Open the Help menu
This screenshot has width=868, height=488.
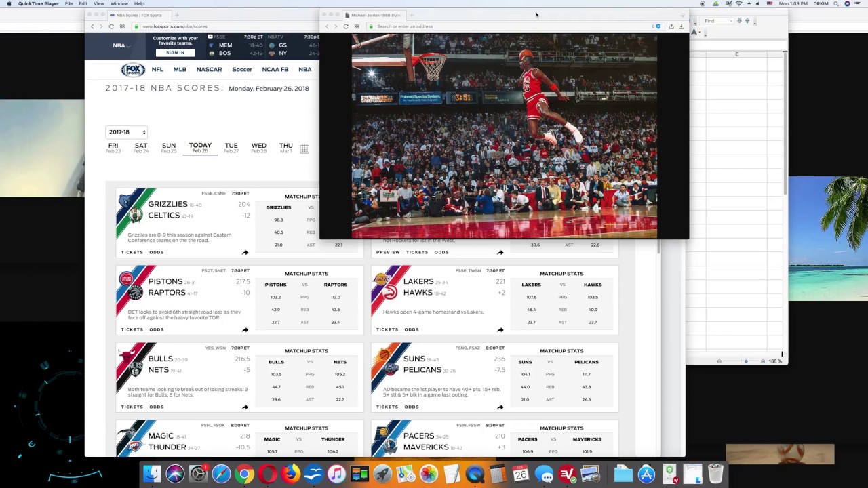click(x=139, y=3)
